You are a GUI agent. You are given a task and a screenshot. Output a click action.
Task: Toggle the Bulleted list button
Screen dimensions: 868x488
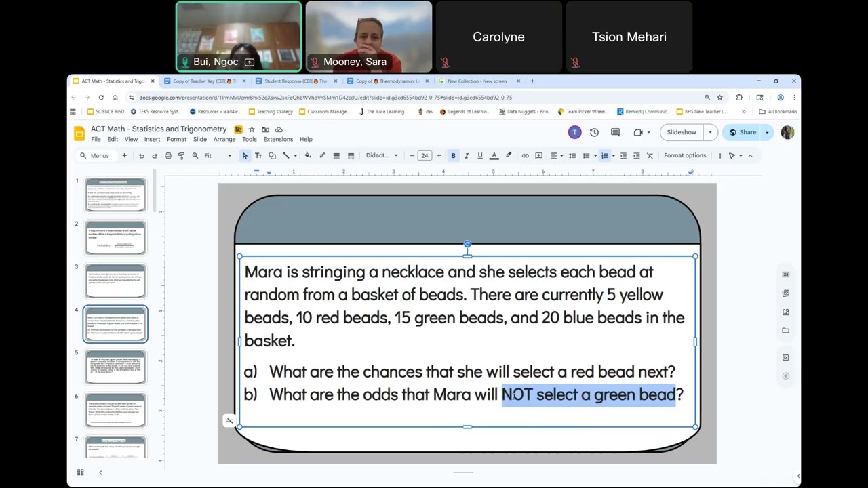click(x=587, y=156)
